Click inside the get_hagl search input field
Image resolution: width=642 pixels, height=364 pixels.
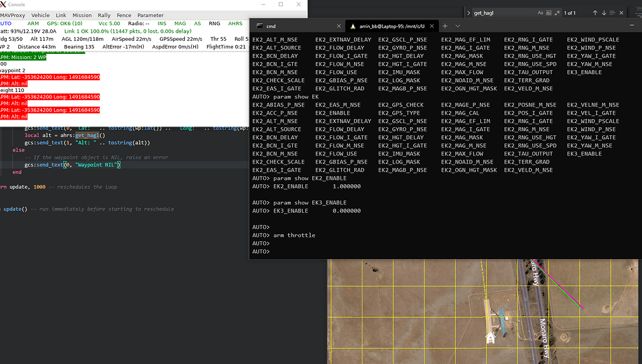click(502, 13)
